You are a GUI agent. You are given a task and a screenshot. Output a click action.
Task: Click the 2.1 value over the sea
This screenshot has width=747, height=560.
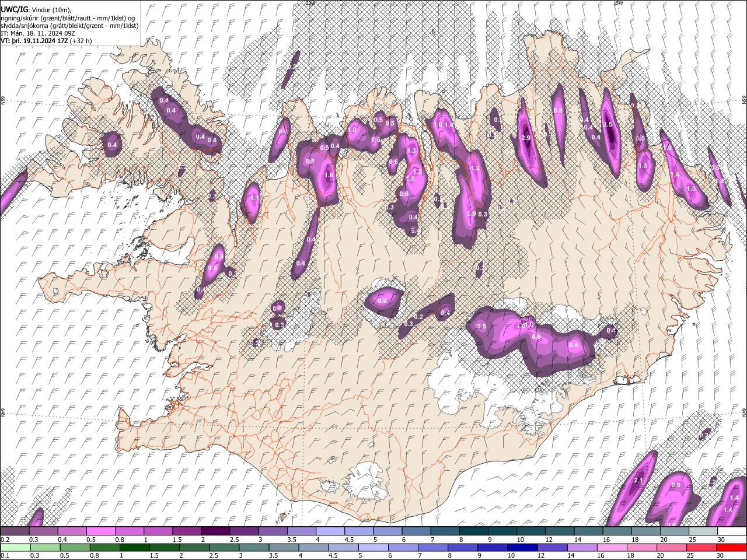click(x=638, y=481)
